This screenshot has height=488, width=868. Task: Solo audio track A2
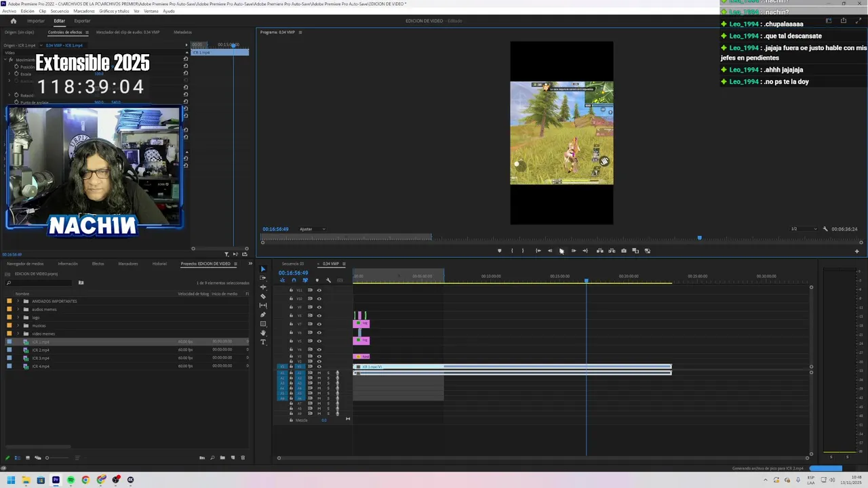pyautogui.click(x=328, y=378)
